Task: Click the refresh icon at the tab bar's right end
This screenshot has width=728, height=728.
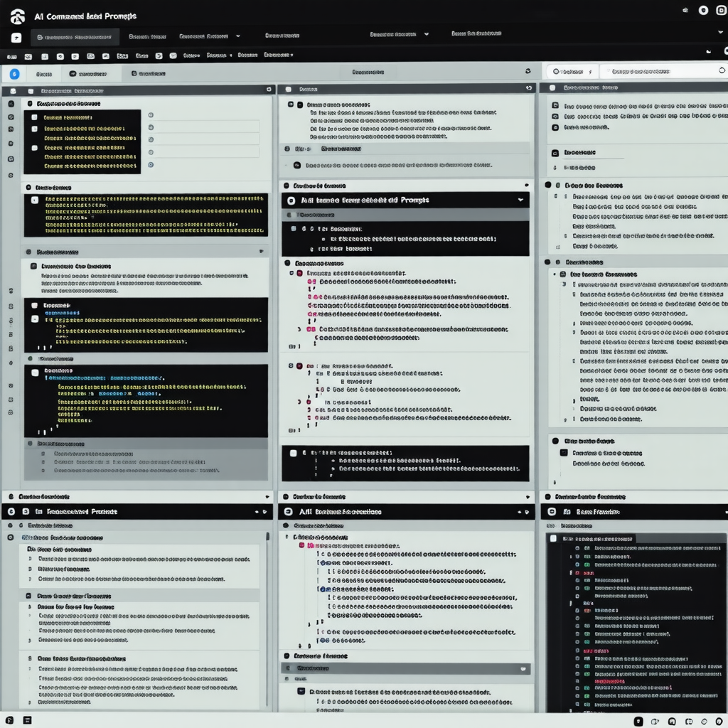Action: tap(528, 71)
